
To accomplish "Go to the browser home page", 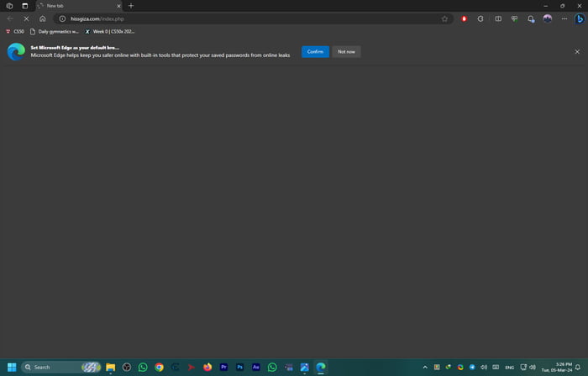I will [x=42, y=18].
